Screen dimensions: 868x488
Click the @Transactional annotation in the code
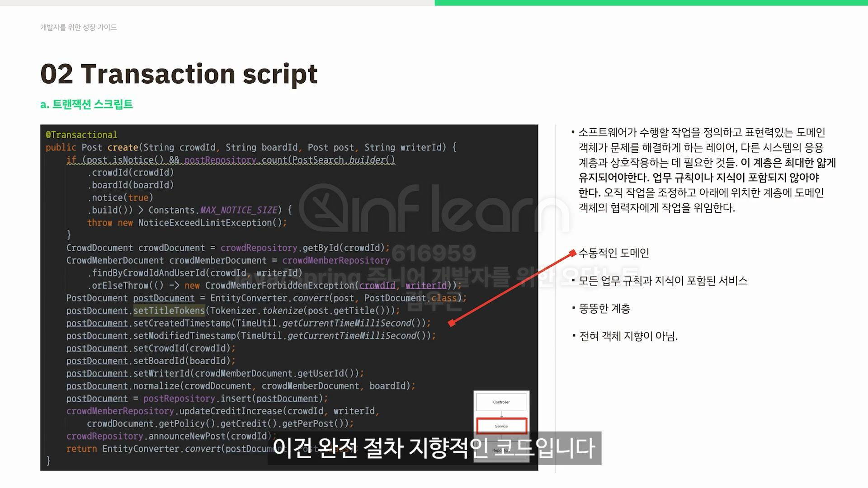[81, 135]
